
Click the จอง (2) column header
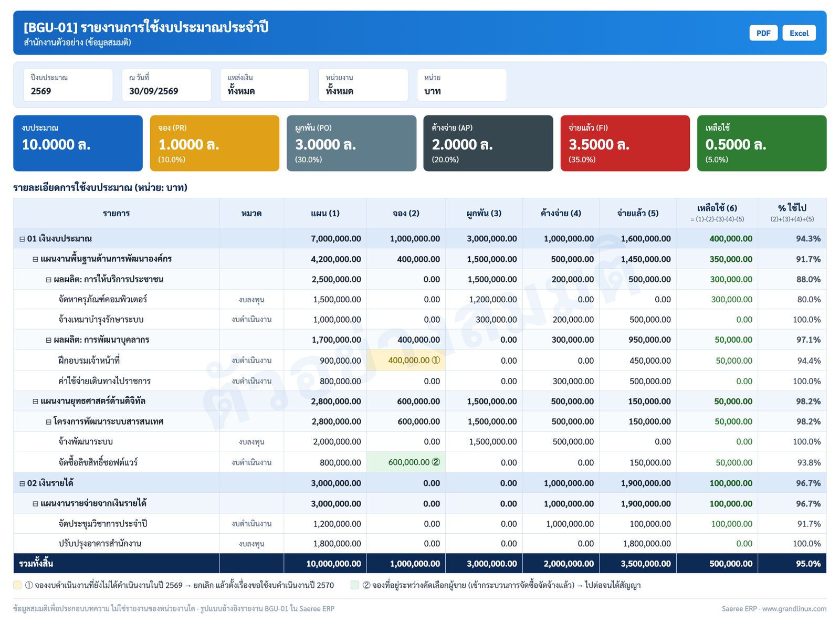pyautogui.click(x=406, y=213)
